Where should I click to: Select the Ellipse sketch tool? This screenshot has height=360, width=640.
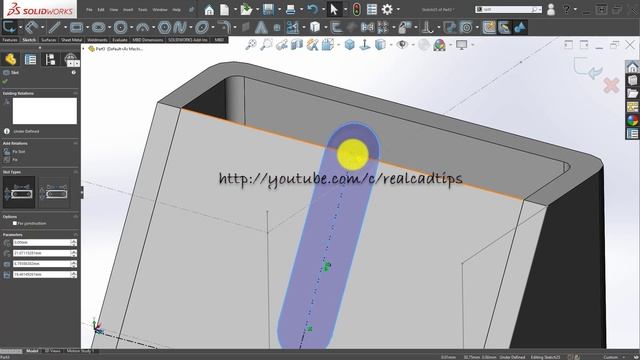tap(202, 28)
